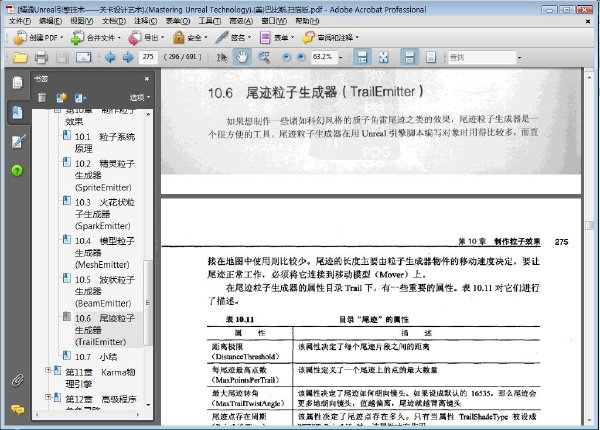Click the fit one full page icon
Image resolution: width=600 pixels, height=430 pixels.
pos(383,58)
